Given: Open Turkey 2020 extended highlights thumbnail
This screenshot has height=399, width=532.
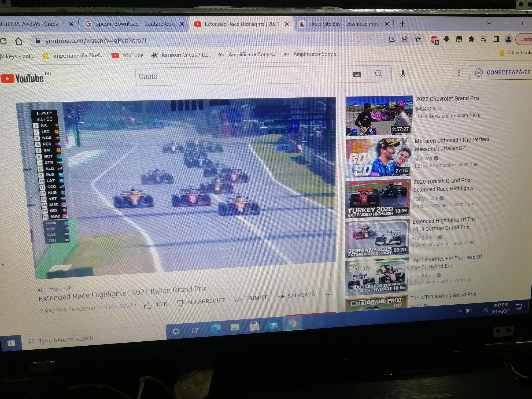Looking at the screenshot, I should 378,199.
